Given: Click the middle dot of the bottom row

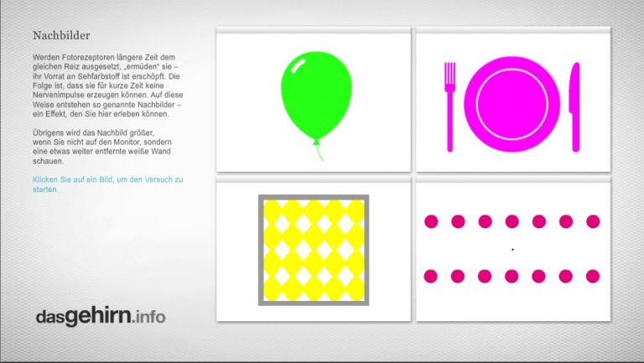Looking at the screenshot, I should coord(512,276).
